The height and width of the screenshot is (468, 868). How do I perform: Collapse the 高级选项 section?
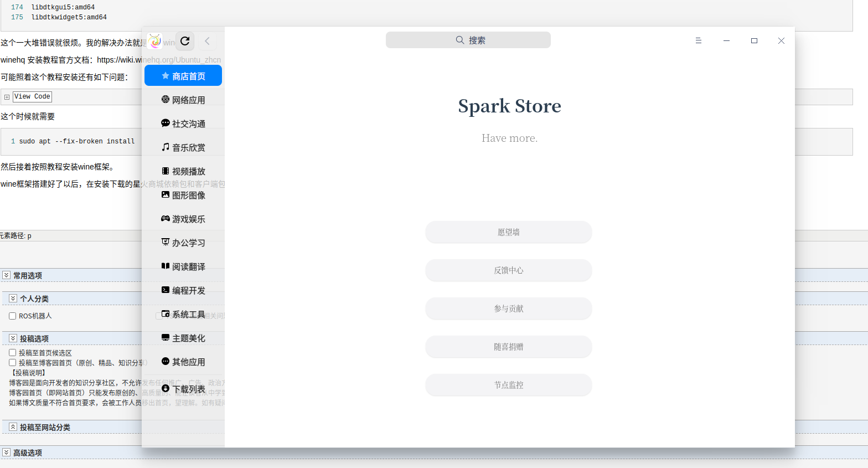pyautogui.click(x=6, y=452)
